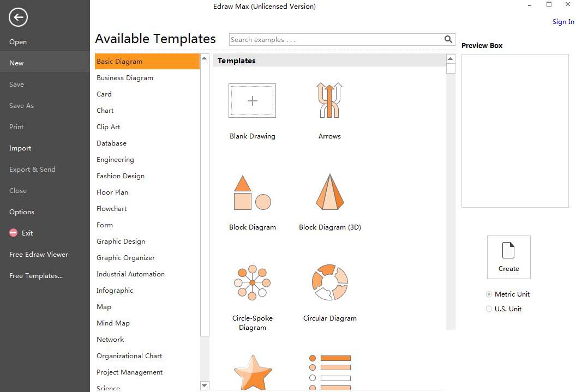The width and height of the screenshot is (576, 392).
Task: Select the Network category
Action: tap(110, 340)
